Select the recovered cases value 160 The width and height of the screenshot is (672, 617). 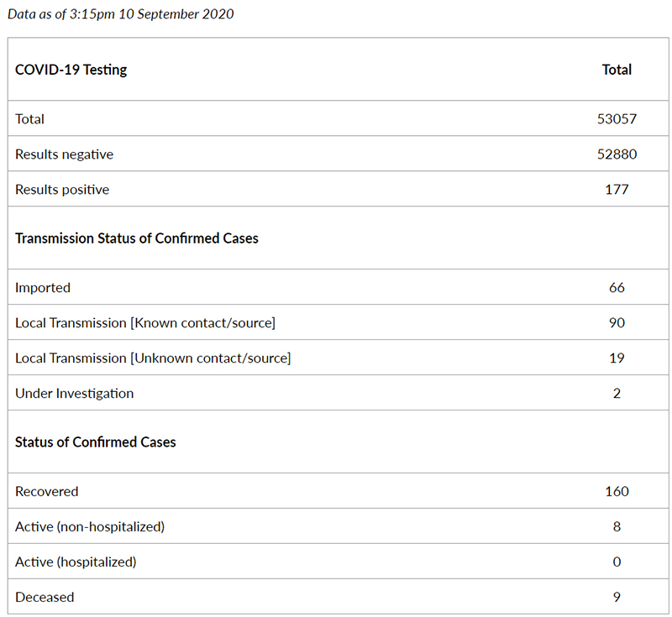pos(617,491)
